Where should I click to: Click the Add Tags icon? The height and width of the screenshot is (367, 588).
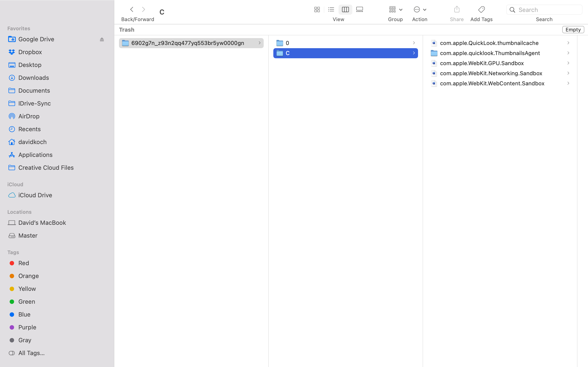click(x=481, y=9)
